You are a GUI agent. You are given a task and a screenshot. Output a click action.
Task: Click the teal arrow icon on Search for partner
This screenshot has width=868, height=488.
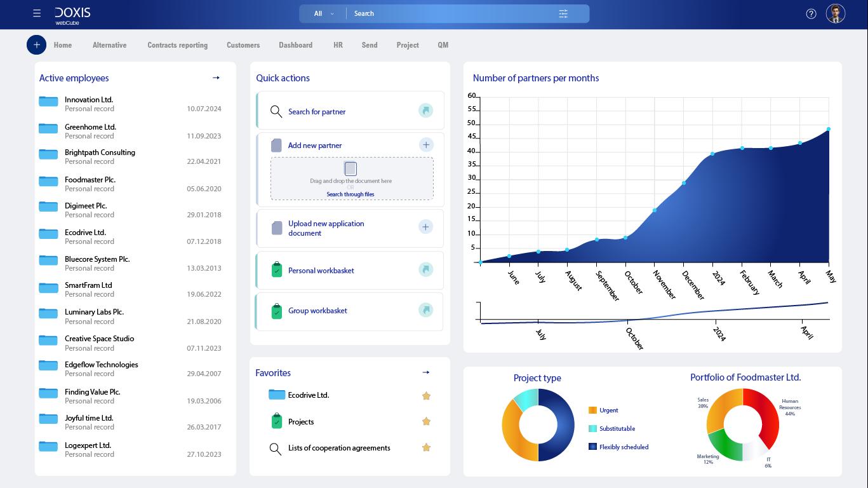coord(425,111)
